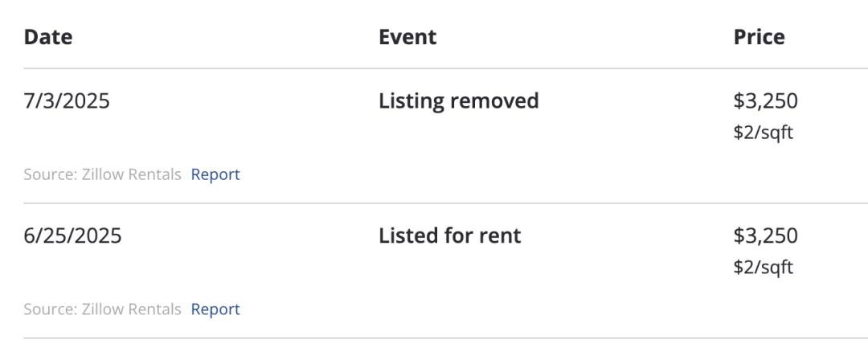Click the $3,250 price in Listing removed row
868x340 pixels.
(766, 101)
